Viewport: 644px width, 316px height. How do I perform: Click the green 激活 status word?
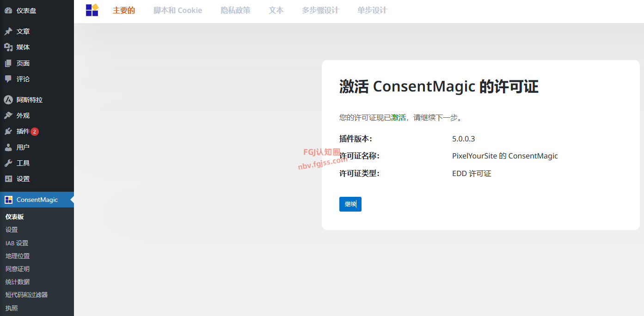pyautogui.click(x=399, y=117)
